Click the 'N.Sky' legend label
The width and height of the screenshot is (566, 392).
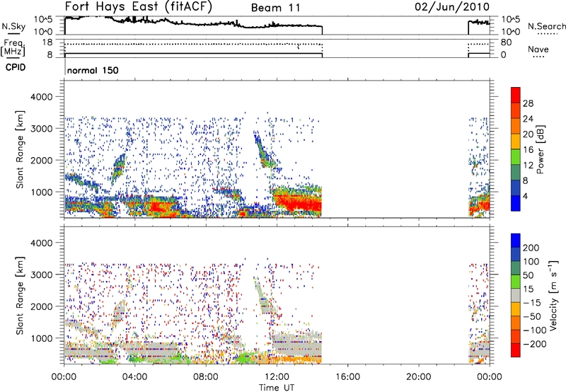point(13,26)
